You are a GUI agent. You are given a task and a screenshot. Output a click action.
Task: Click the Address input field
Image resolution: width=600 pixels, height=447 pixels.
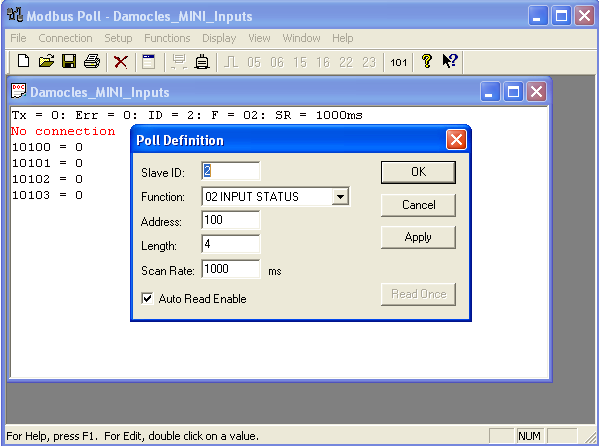pos(231,220)
